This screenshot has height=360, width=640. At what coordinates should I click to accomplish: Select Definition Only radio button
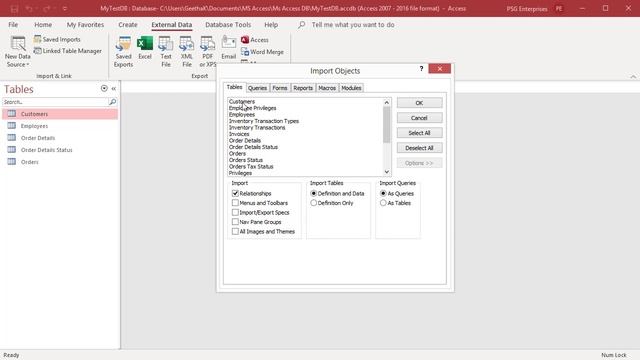[x=313, y=203]
